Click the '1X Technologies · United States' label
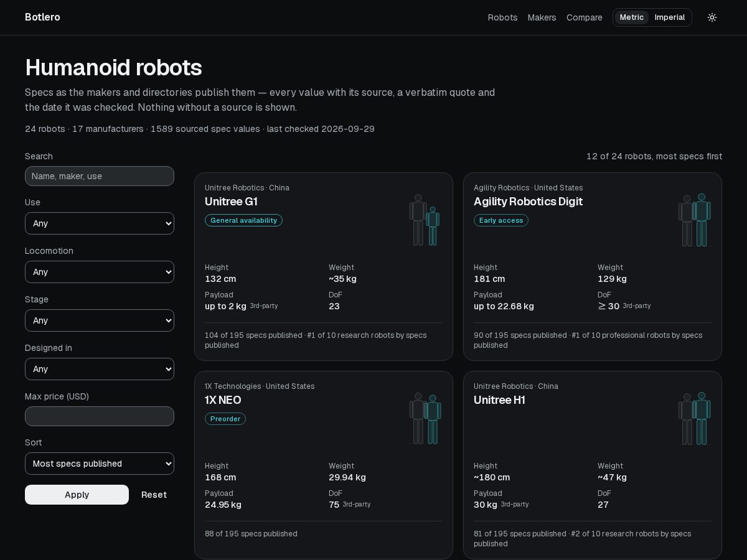Screen dimensions: 747x560 click(x=260, y=386)
